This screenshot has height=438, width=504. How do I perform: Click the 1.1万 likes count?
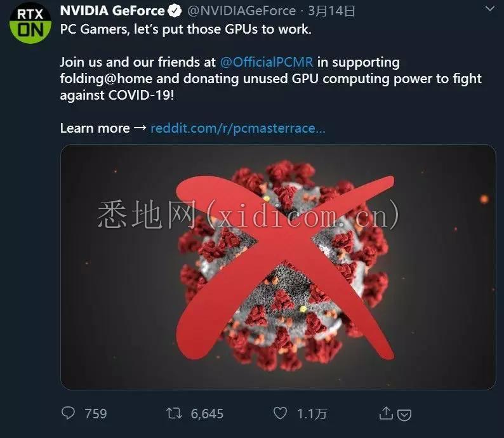tap(312, 414)
